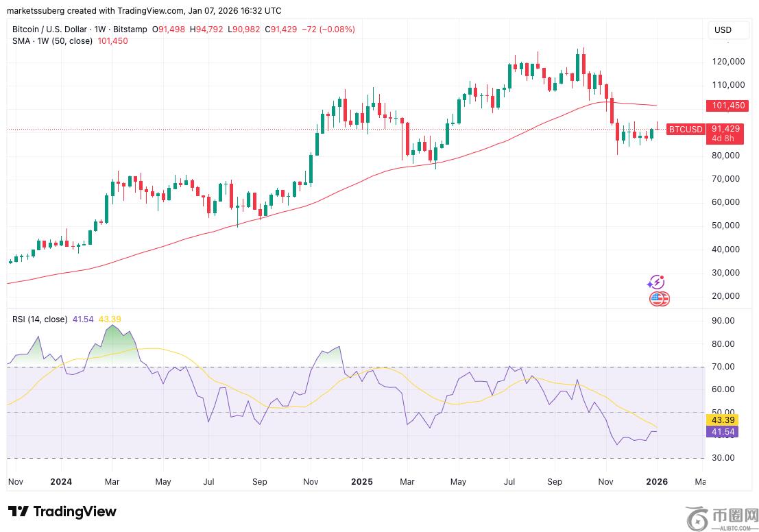
Task: Click the yellow 43.39 RSI average label
Action: (722, 420)
